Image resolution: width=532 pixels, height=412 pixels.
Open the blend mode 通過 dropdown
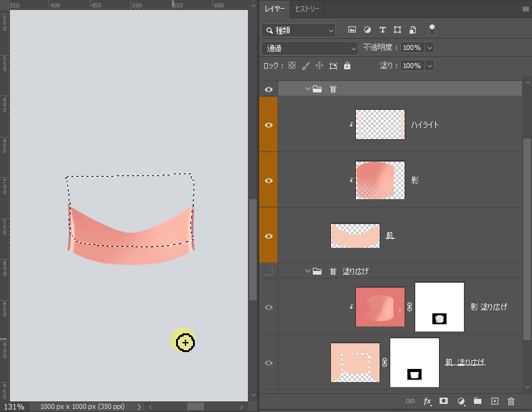coord(309,48)
